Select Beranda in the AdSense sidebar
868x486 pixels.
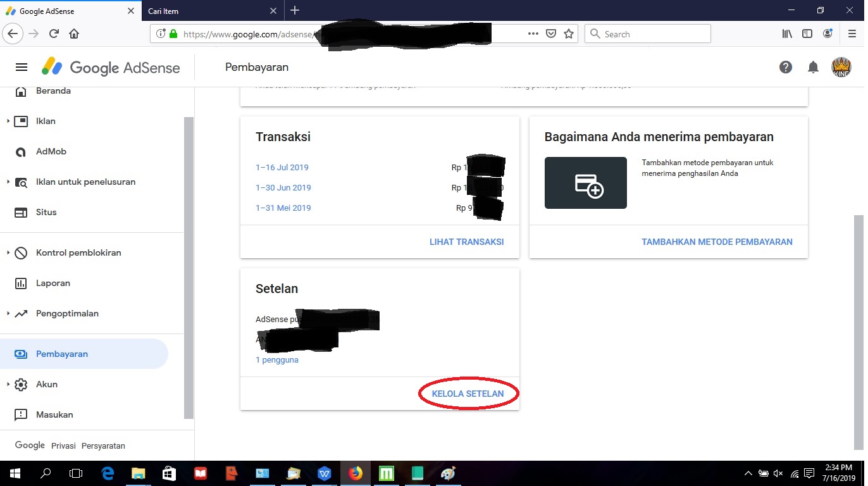click(x=54, y=90)
